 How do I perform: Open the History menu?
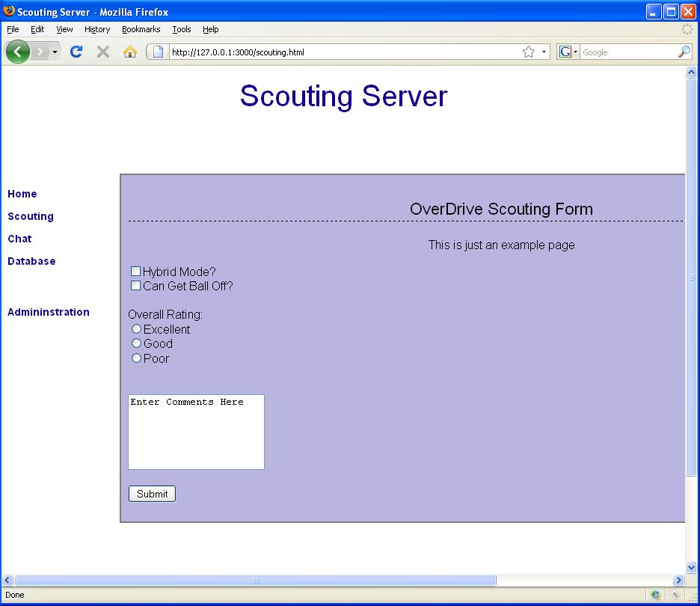pos(97,29)
